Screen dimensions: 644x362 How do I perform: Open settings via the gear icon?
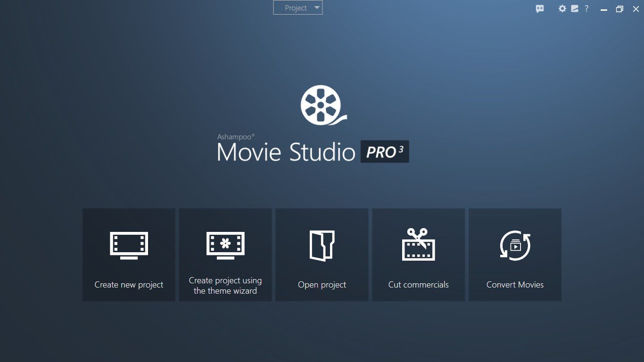562,8
